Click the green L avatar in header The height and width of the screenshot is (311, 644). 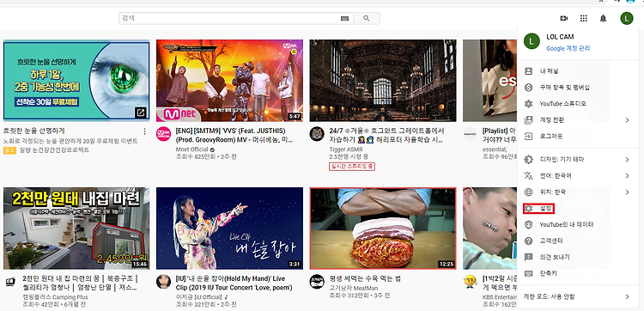pyautogui.click(x=627, y=19)
